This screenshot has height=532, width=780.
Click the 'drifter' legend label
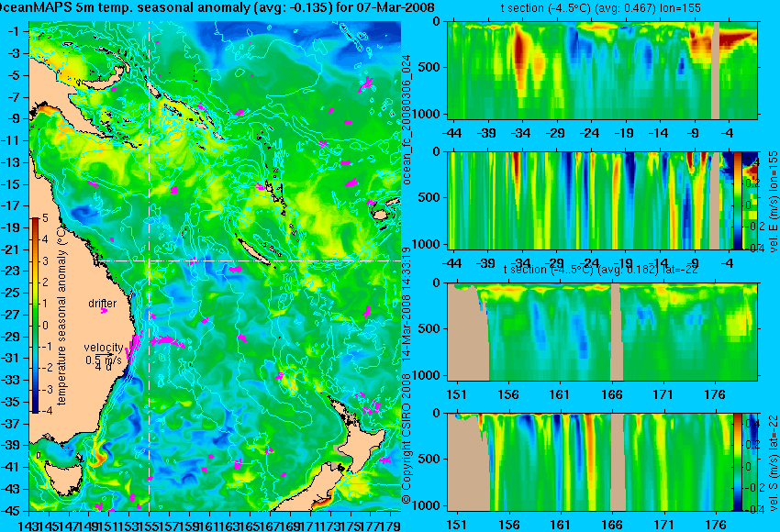coord(103,304)
